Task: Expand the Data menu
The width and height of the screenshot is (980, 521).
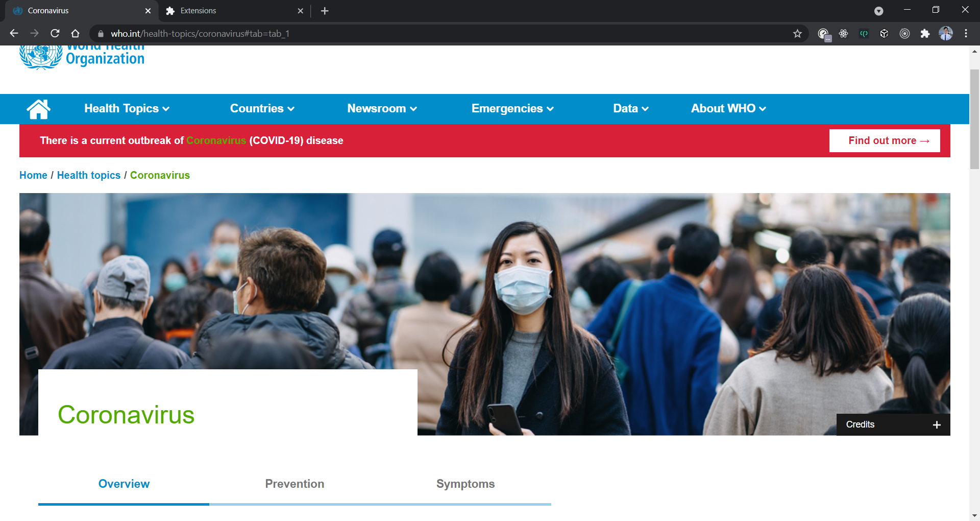Action: (631, 109)
